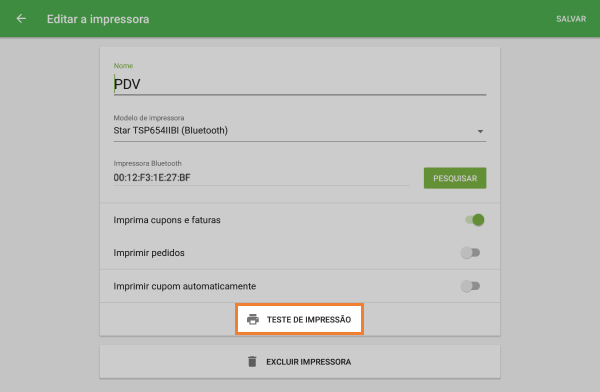Disable Imprima cupons e faturas switch

tap(474, 220)
